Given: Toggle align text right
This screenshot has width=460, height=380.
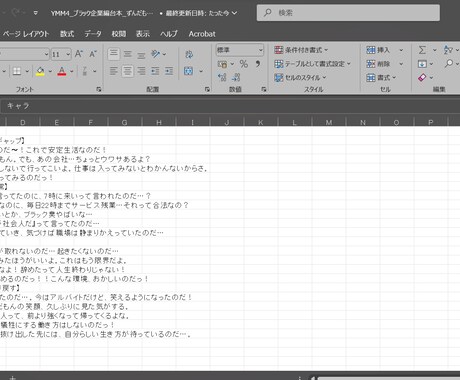Looking at the screenshot, I should pyautogui.click(x=141, y=71).
